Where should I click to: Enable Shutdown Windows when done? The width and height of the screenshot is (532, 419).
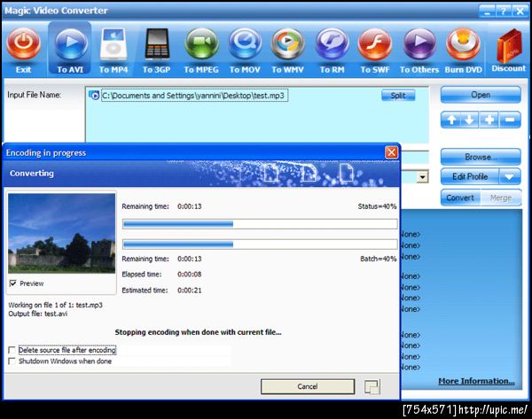12,361
